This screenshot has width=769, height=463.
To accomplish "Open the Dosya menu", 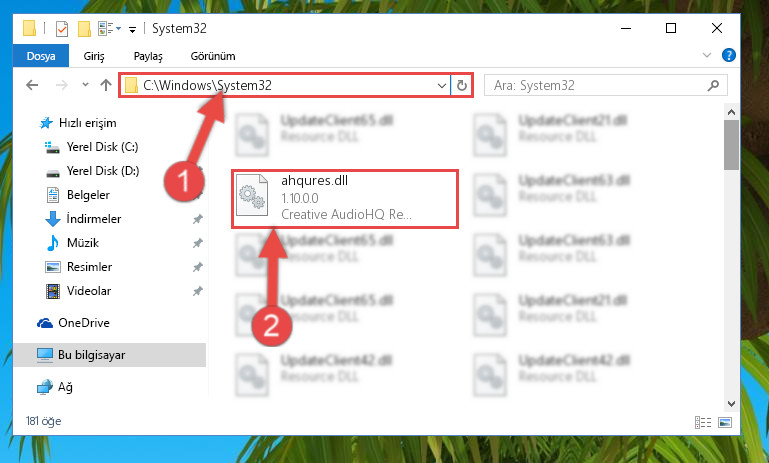I will click(x=41, y=56).
